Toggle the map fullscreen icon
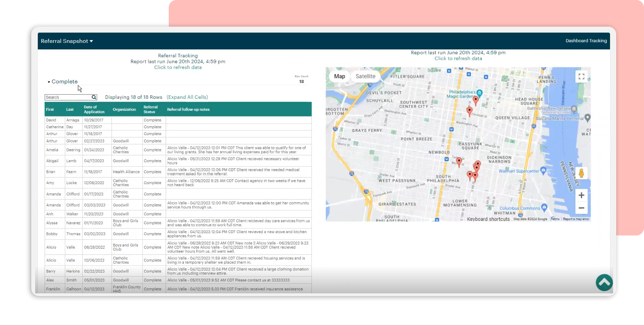 581,76
